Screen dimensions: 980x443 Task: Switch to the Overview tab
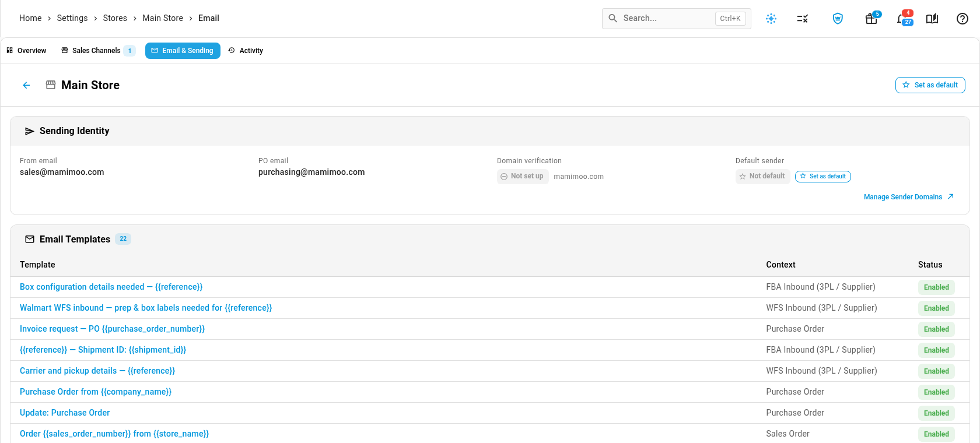point(27,51)
